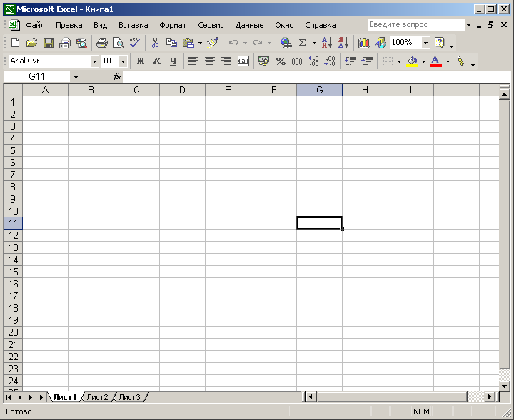Open fill color palette dropdown arrow
The height and width of the screenshot is (420, 514).
pos(423,61)
